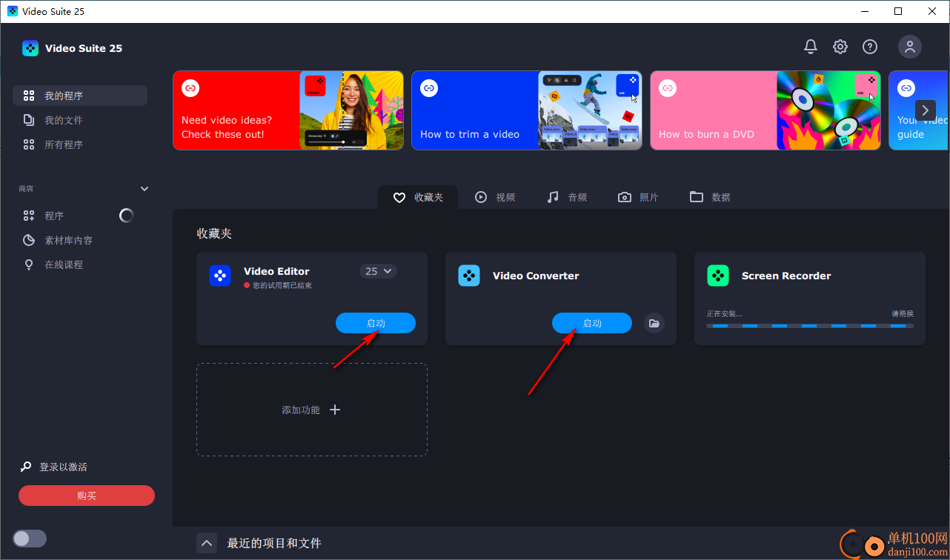This screenshot has width=950, height=560.
Task: Toggle the switch at the sidebar bottom
Action: click(30, 539)
